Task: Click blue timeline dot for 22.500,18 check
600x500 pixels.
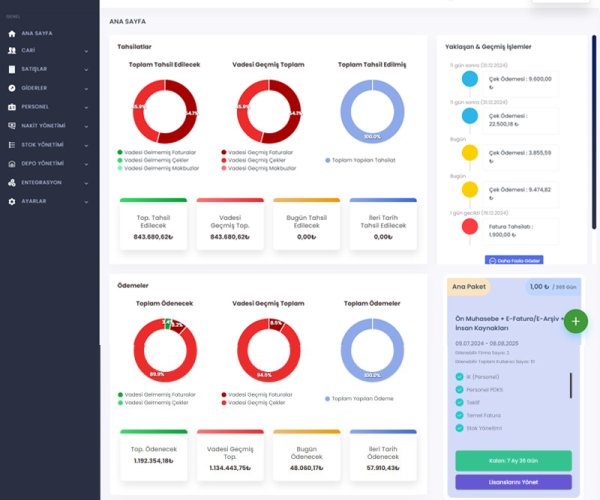Action: (x=470, y=116)
